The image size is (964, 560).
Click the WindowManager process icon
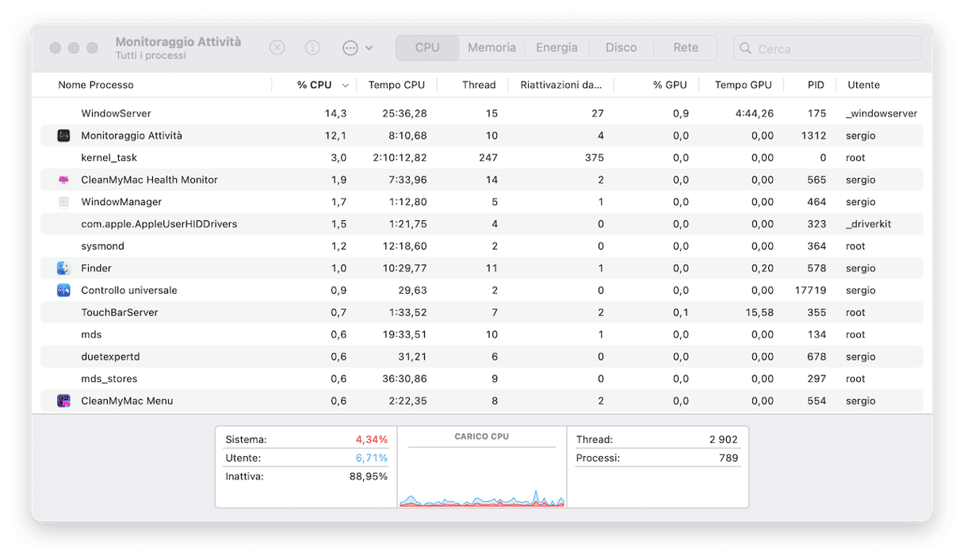click(63, 202)
